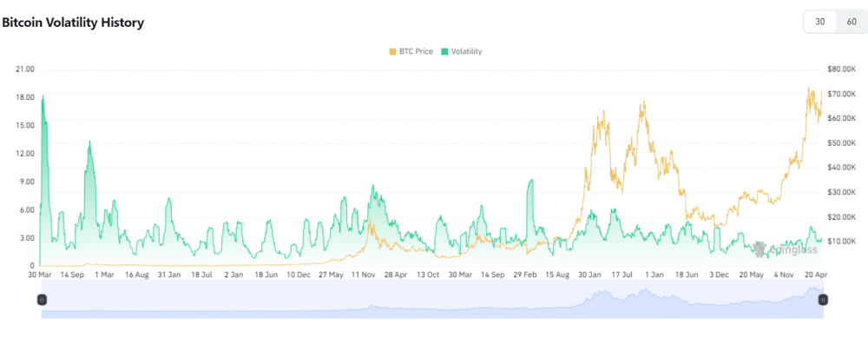Image resolution: width=868 pixels, height=338 pixels.
Task: Click the 30 Jan x-axis label
Action: point(589,275)
